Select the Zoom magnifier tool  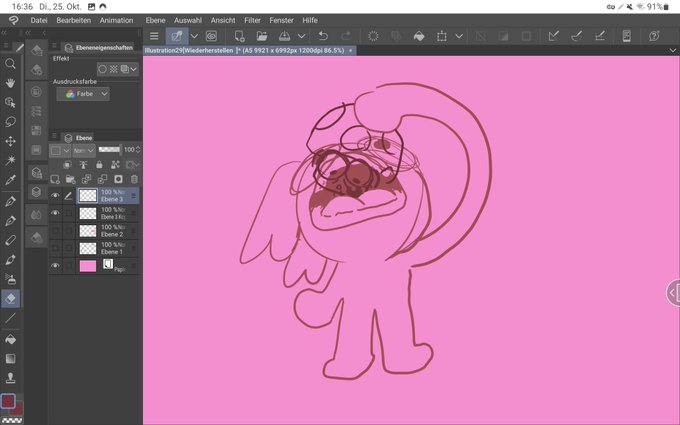point(10,64)
